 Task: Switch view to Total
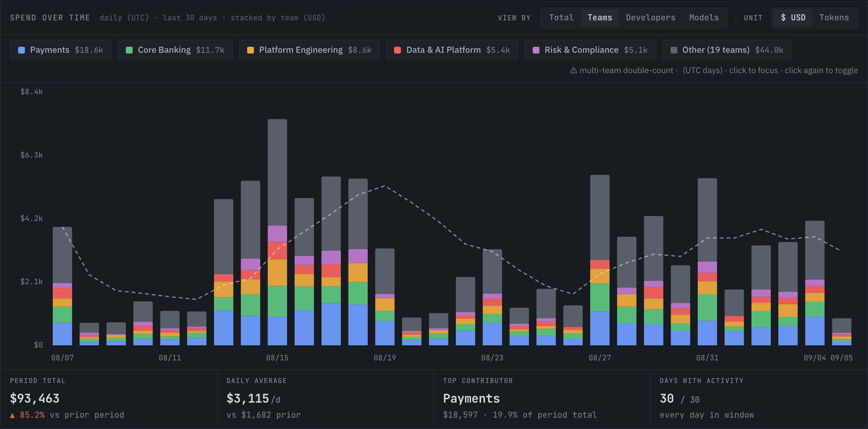[x=561, y=18]
